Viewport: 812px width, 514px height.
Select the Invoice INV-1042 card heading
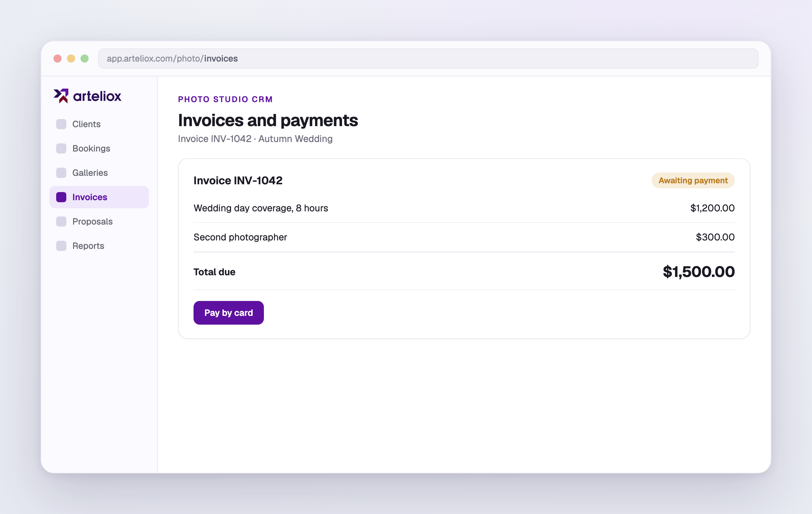tap(238, 181)
